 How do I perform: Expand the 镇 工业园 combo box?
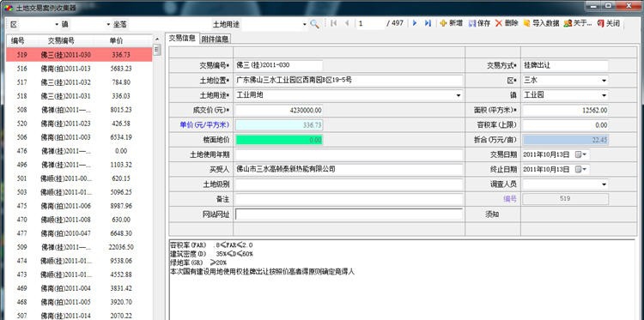click(x=605, y=95)
